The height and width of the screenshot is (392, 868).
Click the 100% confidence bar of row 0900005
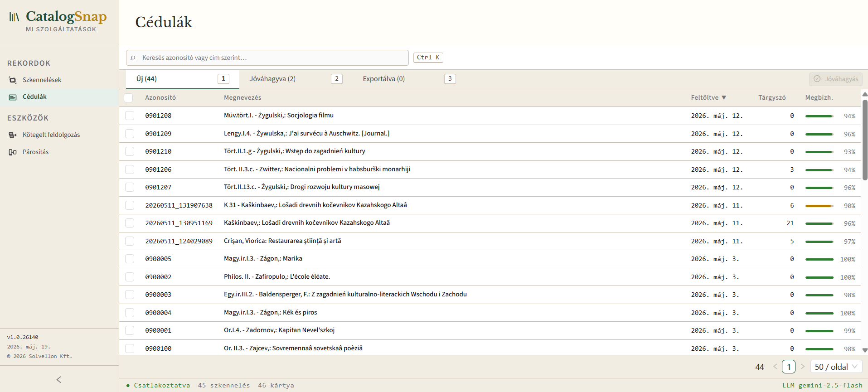click(819, 259)
